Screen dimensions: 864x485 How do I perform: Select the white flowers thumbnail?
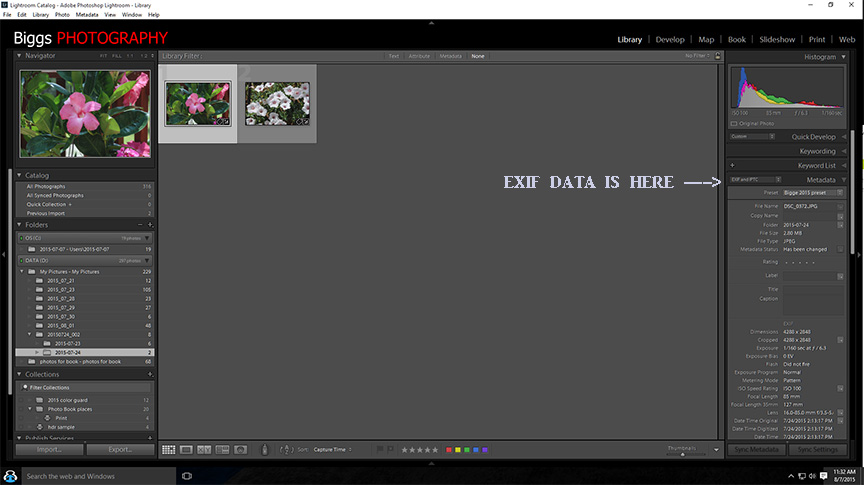pyautogui.click(x=277, y=104)
